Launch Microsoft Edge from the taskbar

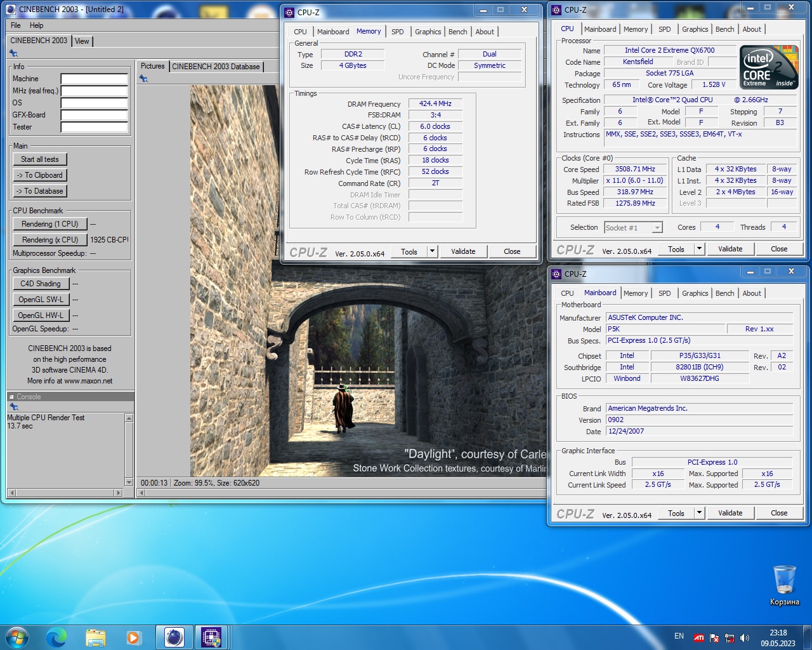coord(56,637)
